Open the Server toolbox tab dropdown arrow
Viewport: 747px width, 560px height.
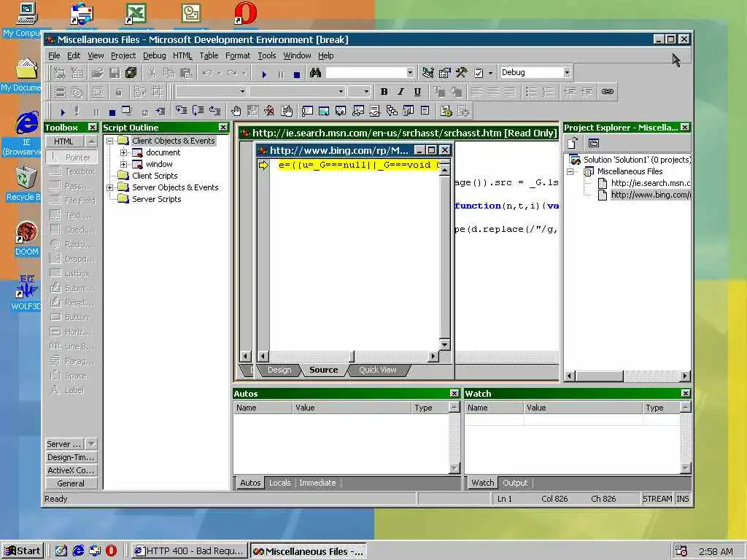[x=91, y=444]
